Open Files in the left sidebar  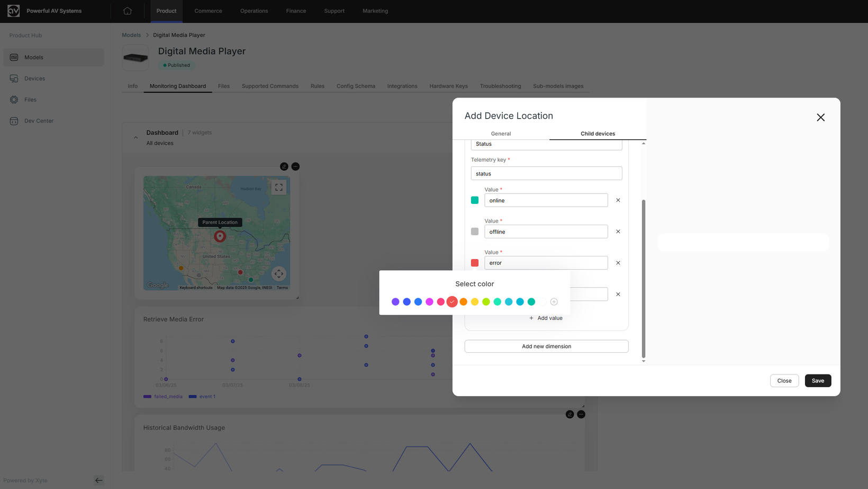tap(53, 100)
